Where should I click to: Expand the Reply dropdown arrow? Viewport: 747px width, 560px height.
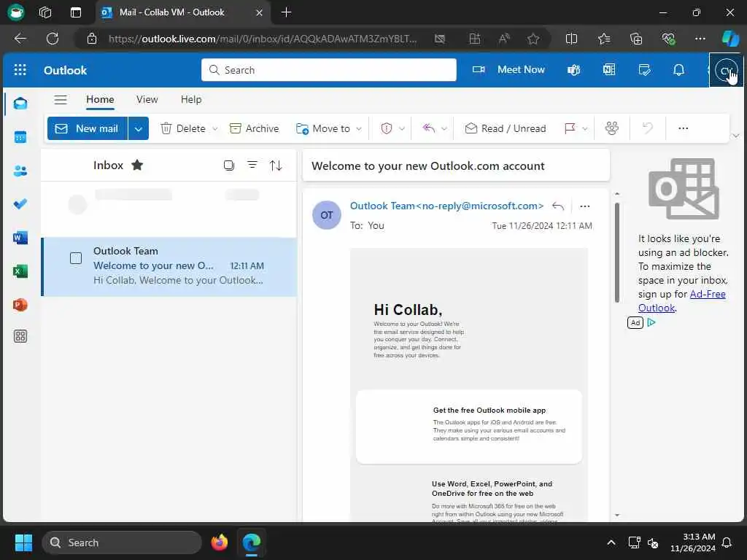[x=444, y=128]
